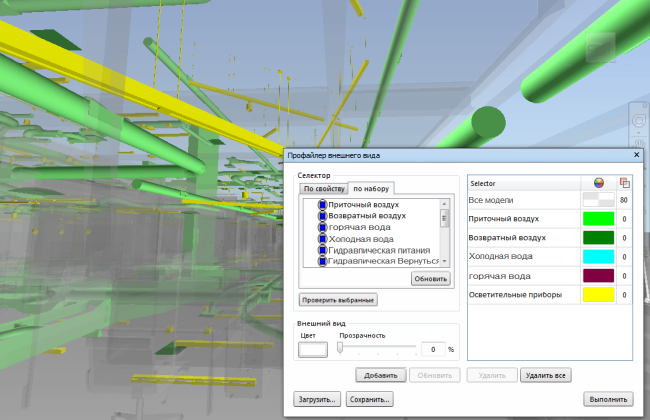Click the scroll up arrow of the set list

click(444, 204)
